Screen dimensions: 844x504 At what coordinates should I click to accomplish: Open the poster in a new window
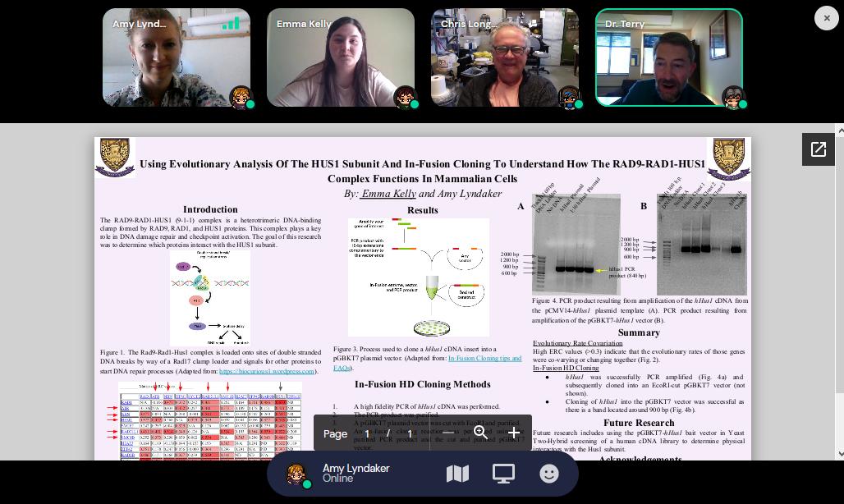[x=819, y=149]
